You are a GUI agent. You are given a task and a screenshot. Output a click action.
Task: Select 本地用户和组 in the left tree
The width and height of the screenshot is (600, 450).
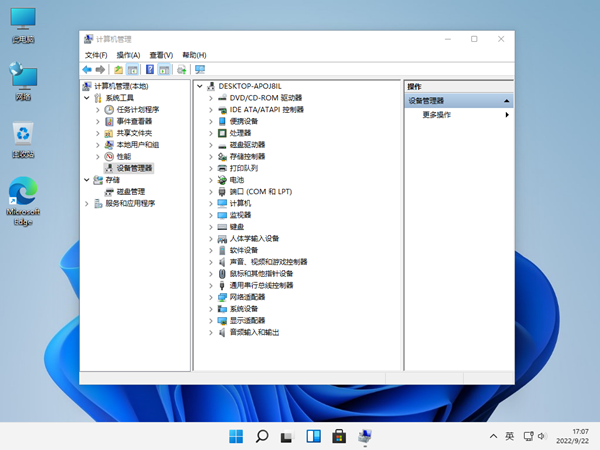(138, 145)
